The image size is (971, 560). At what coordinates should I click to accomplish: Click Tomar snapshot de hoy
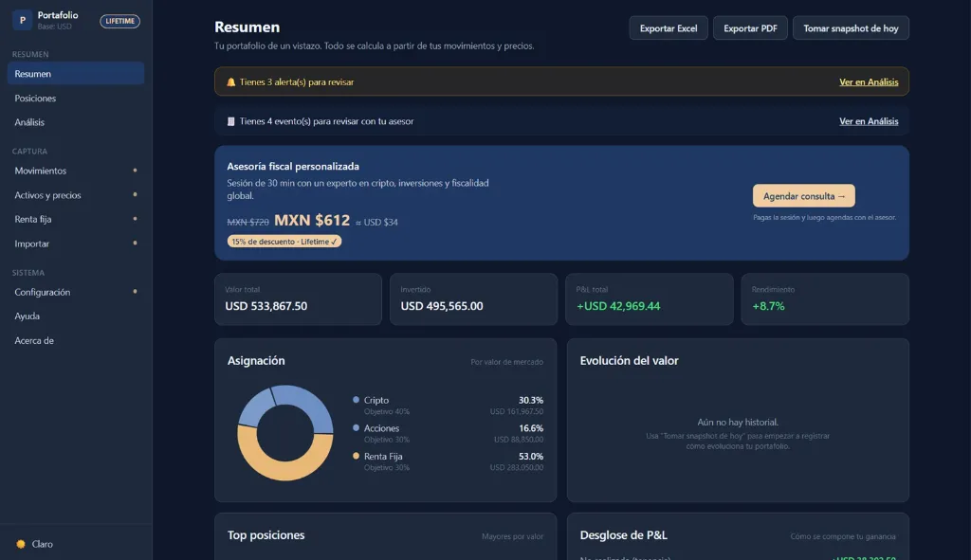click(851, 27)
